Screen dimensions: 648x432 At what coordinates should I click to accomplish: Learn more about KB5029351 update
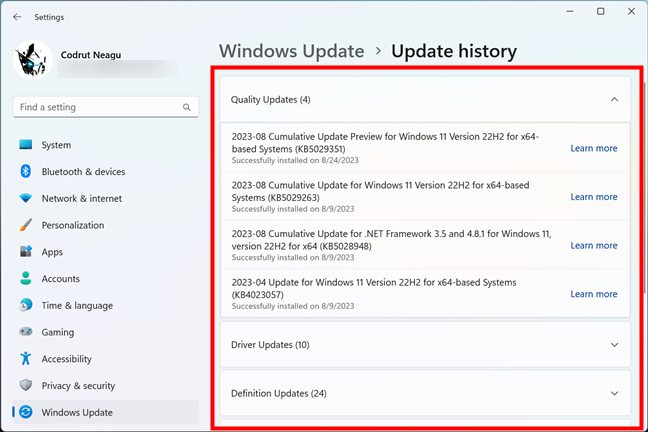click(x=594, y=148)
